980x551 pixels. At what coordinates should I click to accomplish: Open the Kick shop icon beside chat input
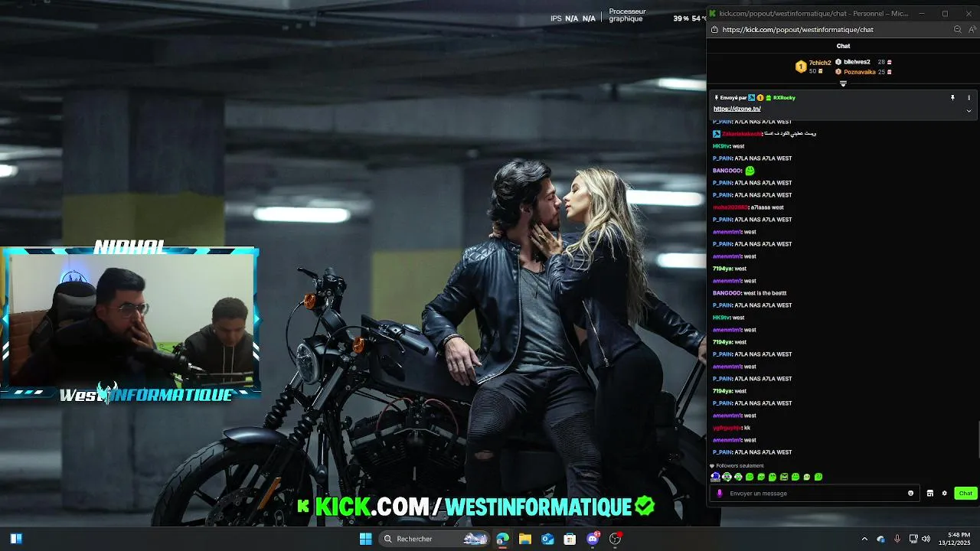click(x=929, y=494)
